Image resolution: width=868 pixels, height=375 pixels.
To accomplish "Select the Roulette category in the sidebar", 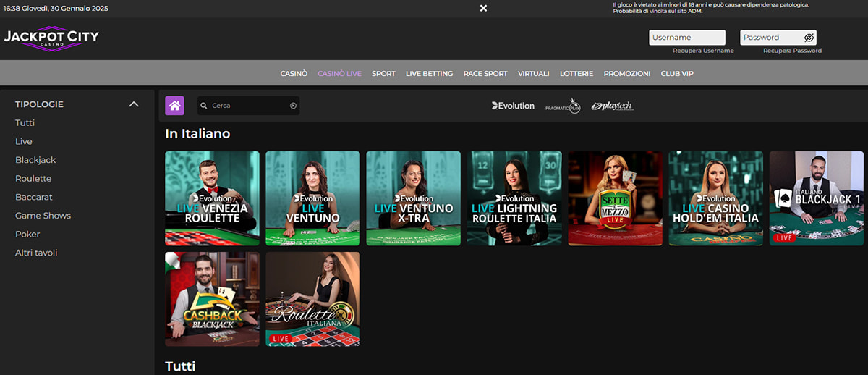I will coord(33,179).
